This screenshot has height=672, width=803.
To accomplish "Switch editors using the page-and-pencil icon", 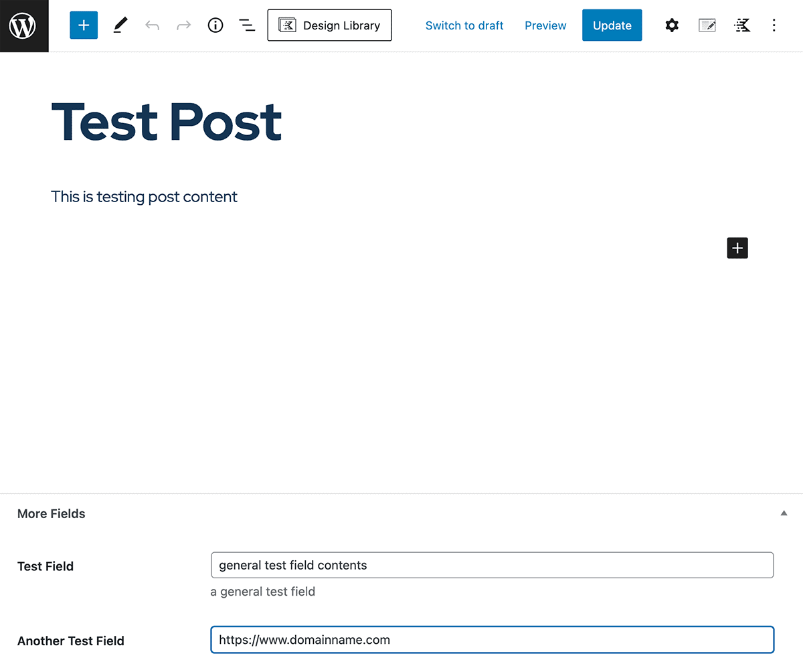I will [x=707, y=25].
